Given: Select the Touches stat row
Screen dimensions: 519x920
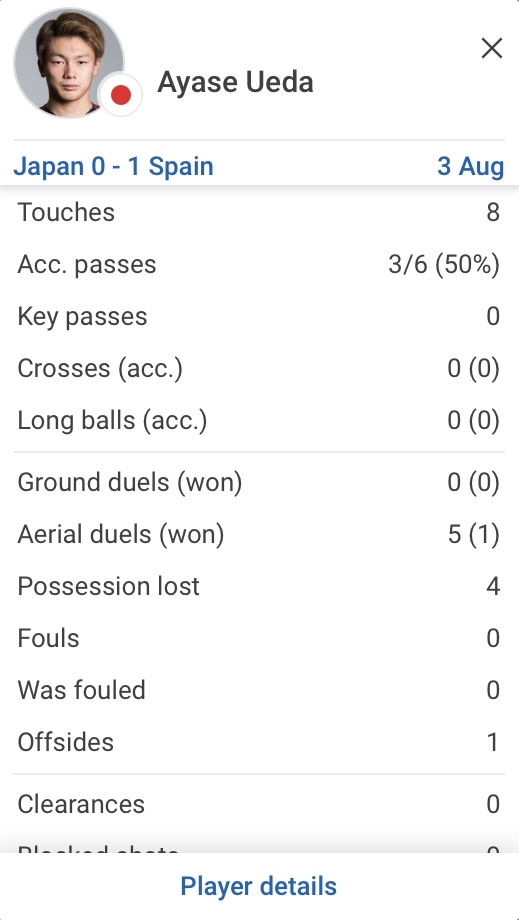Looking at the screenshot, I should point(259,212).
